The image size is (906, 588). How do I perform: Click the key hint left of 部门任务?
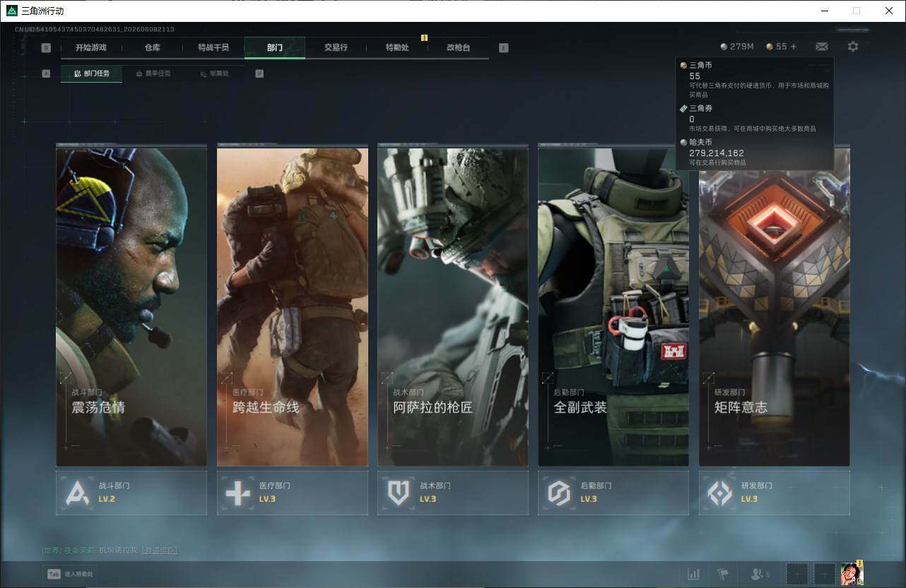pyautogui.click(x=46, y=73)
